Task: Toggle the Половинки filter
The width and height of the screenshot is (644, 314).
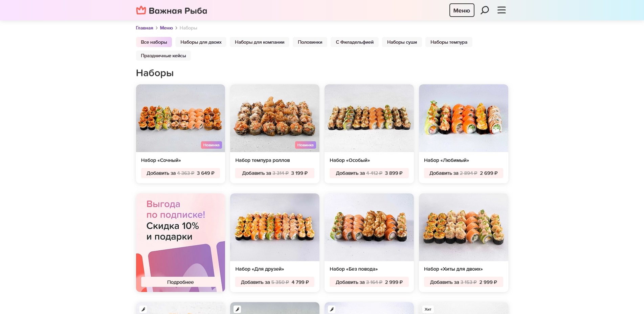Action: pos(310,42)
